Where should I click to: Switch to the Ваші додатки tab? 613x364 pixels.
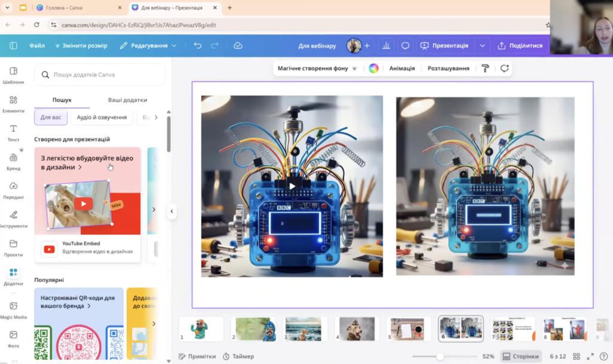pyautogui.click(x=128, y=100)
